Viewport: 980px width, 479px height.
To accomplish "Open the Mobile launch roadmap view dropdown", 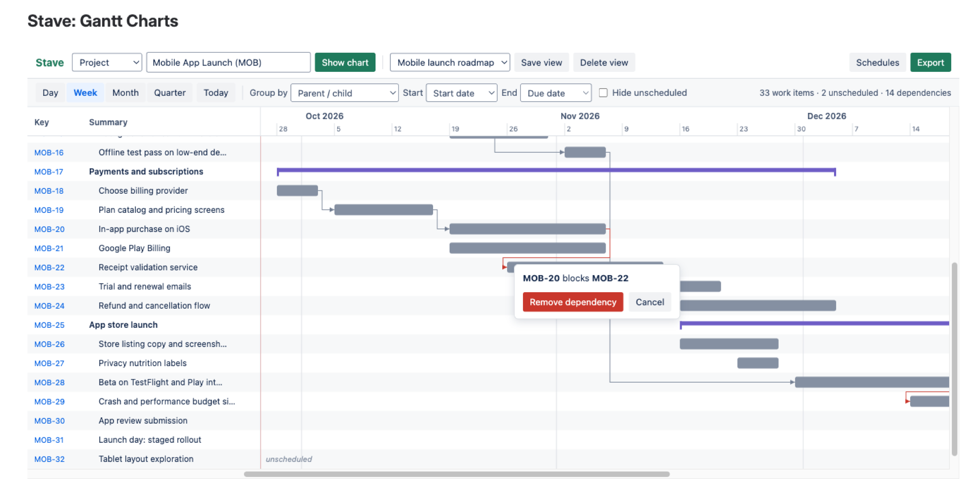I will (450, 62).
